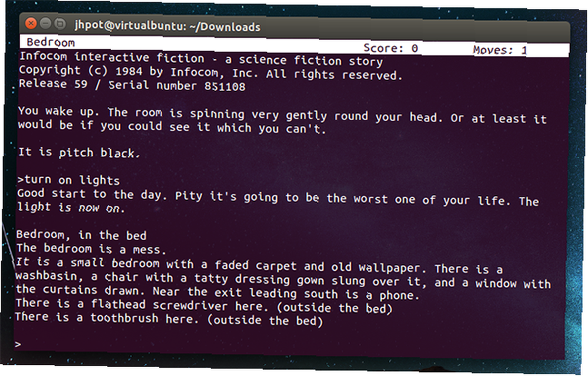
Task: Click the 'would be if you could see' line
Action: (172, 127)
